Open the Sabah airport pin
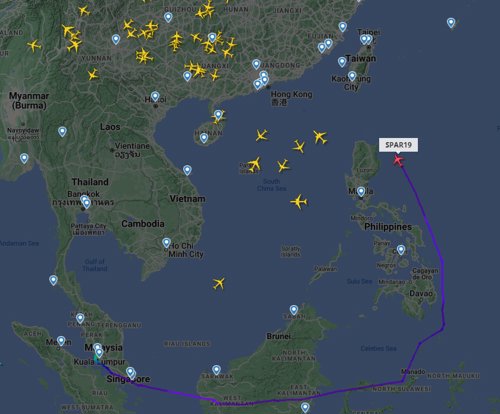Screen dimensions: 500x414 [x=294, y=310]
